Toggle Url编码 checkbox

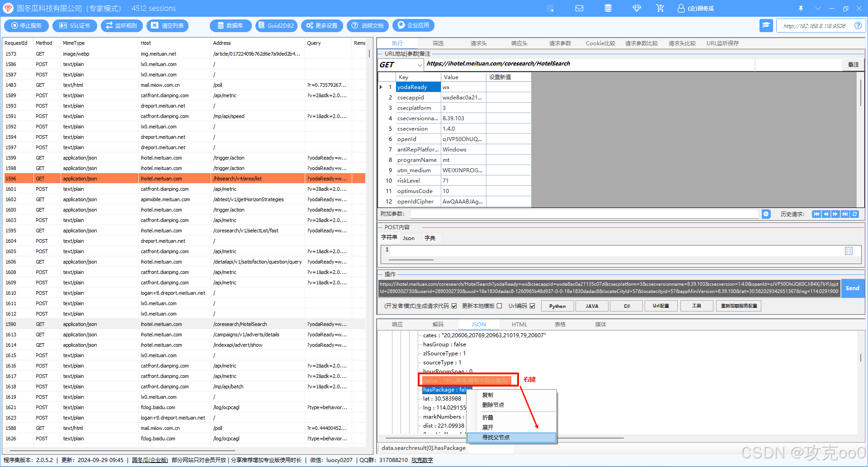pos(532,306)
